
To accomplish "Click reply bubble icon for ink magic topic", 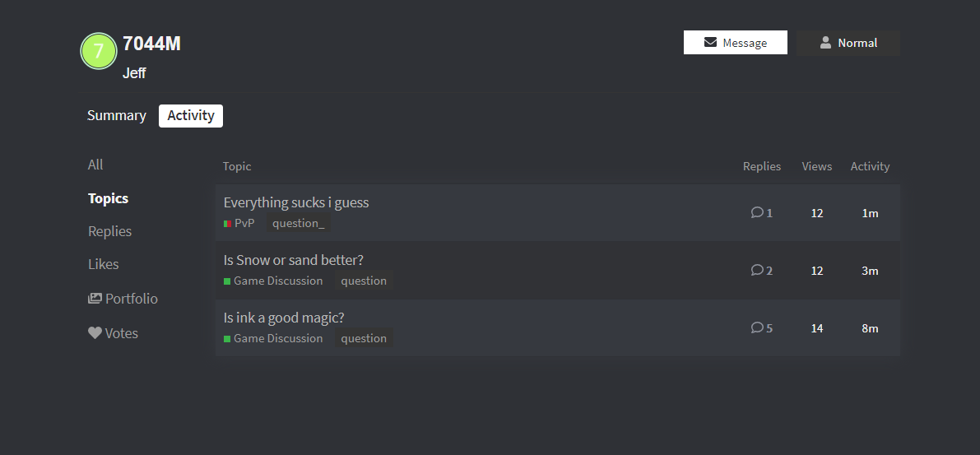I will click(757, 327).
